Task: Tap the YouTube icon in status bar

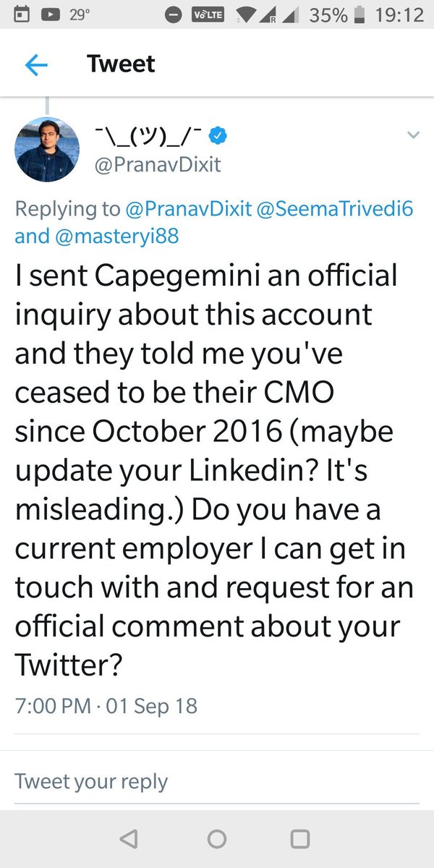Action: tap(50, 14)
